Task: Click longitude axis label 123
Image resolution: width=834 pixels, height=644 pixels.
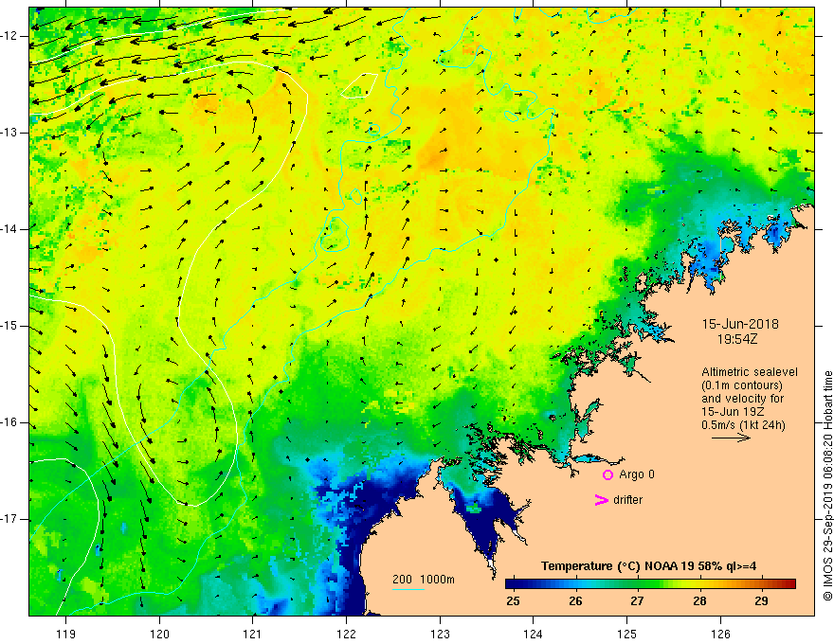Action: pos(440,634)
